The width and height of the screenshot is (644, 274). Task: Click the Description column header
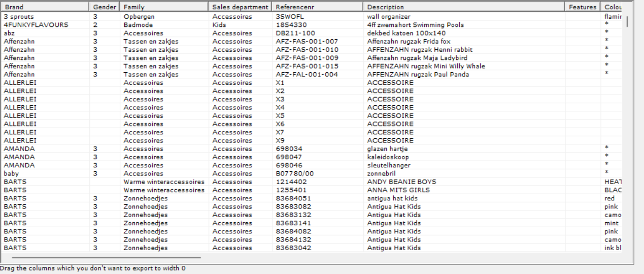click(464, 7)
